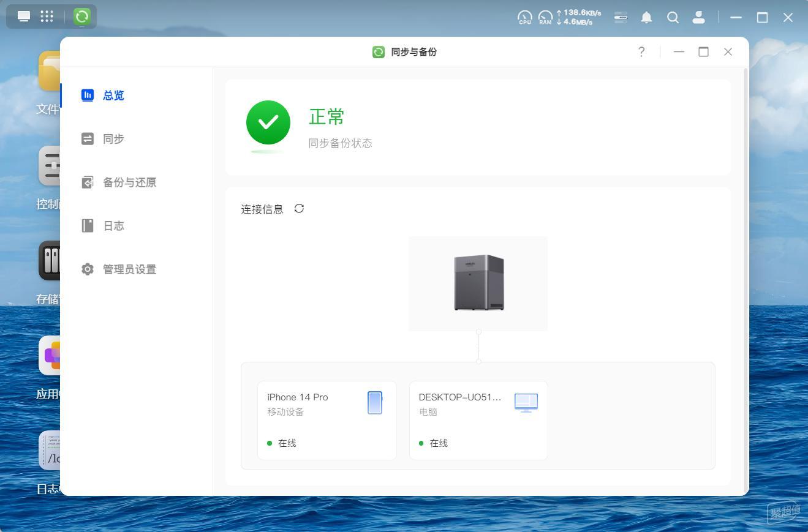Refresh the 连接信息 connection info
This screenshot has width=808, height=532.
299,209
